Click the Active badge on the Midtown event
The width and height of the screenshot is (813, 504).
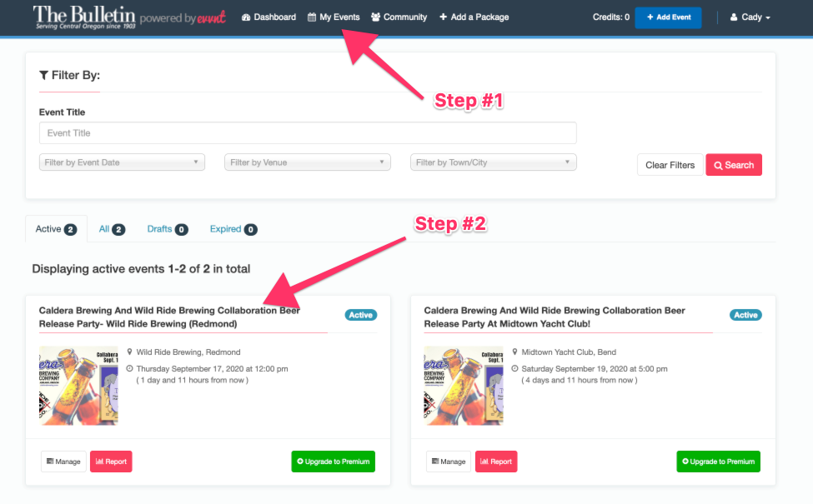tap(745, 315)
